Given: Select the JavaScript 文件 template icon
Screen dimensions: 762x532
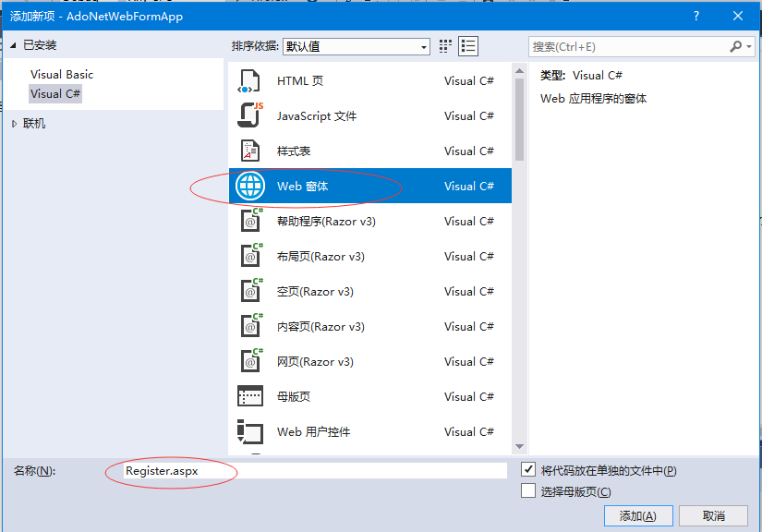Looking at the screenshot, I should pyautogui.click(x=249, y=116).
